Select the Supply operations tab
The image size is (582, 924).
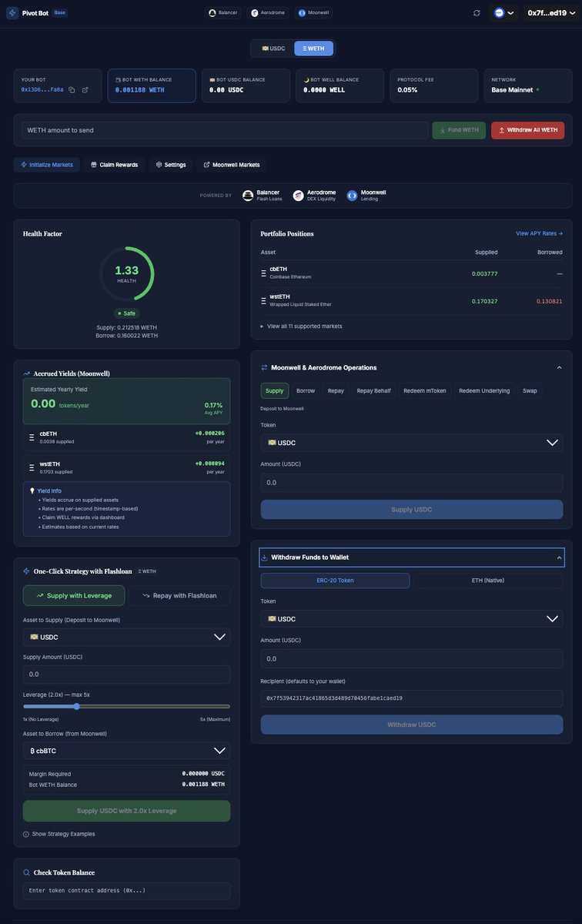point(275,390)
